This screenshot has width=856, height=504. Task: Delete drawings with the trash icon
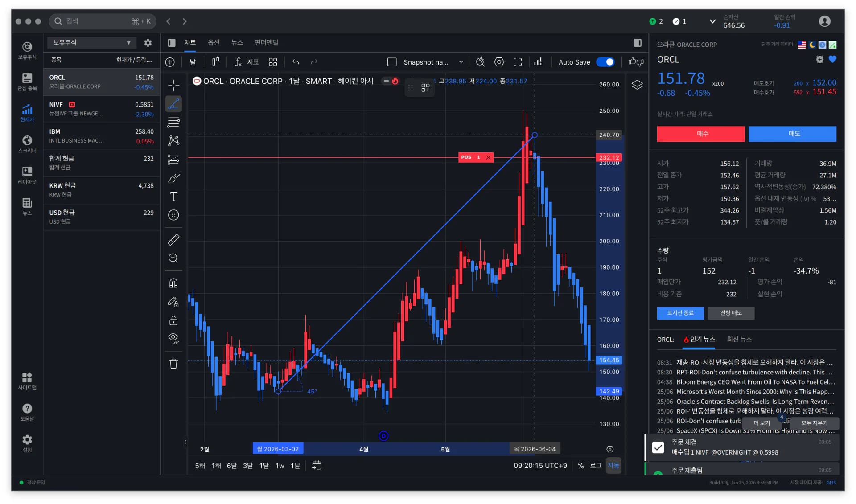(173, 364)
